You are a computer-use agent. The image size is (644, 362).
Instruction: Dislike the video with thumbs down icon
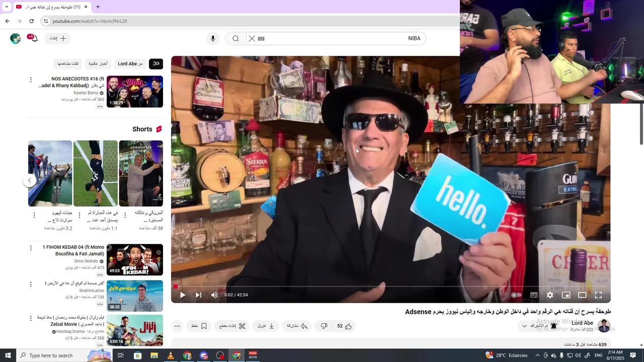(x=324, y=326)
